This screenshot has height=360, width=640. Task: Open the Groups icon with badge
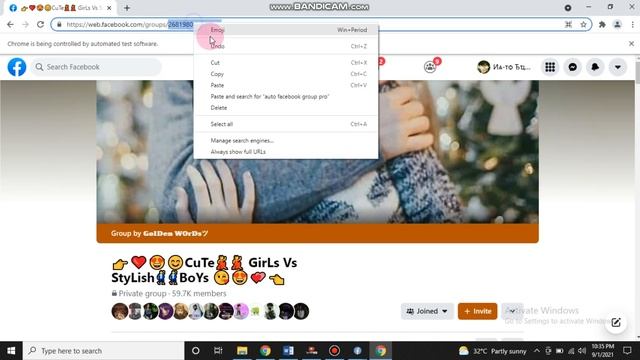(x=430, y=67)
